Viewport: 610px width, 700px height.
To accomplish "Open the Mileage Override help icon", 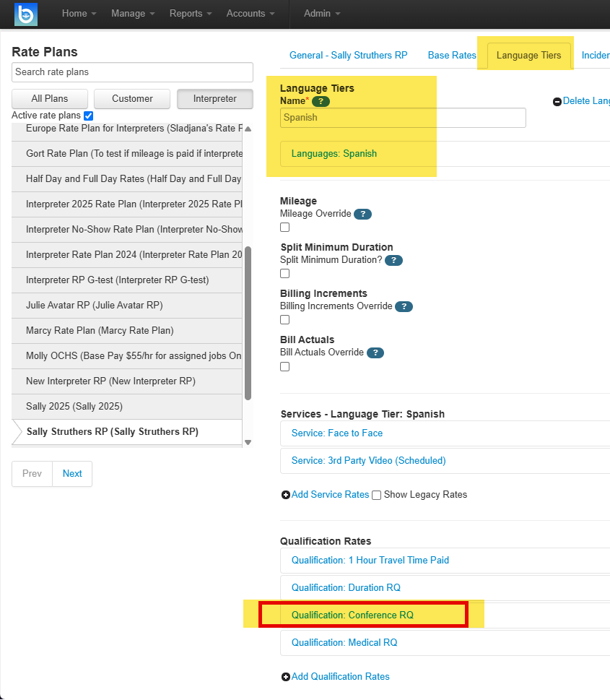I will (363, 215).
